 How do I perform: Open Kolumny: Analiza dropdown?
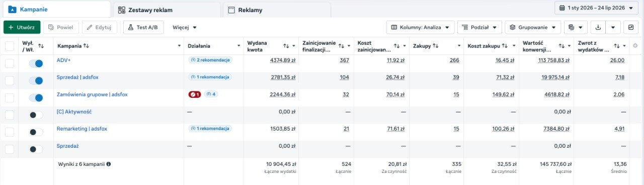click(421, 27)
